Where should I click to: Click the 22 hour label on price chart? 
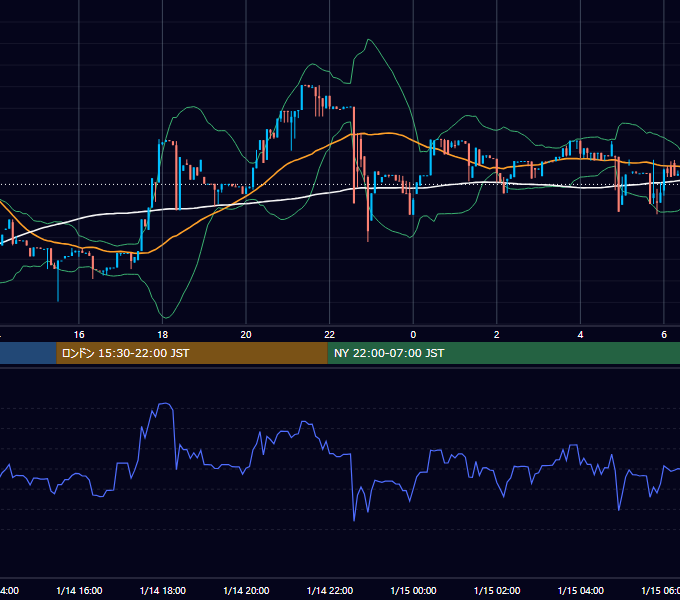(x=330, y=335)
